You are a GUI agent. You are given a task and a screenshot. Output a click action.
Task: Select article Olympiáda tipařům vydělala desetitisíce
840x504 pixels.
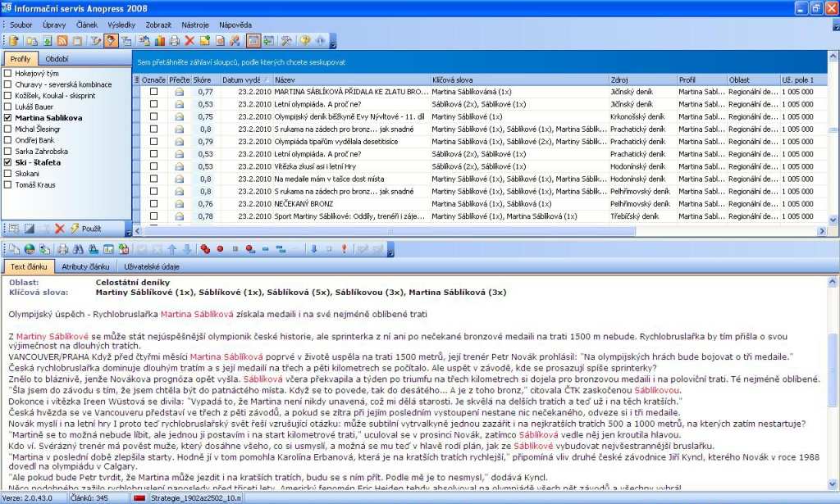[x=336, y=142]
